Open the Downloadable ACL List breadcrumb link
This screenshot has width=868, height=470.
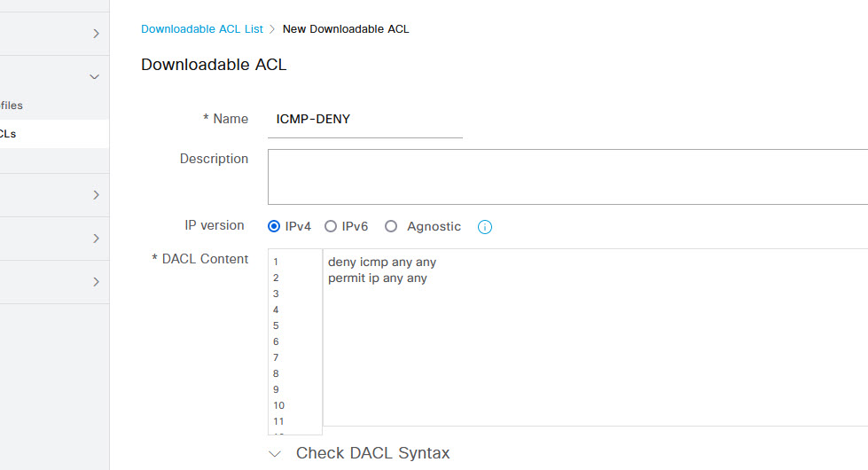(x=202, y=28)
